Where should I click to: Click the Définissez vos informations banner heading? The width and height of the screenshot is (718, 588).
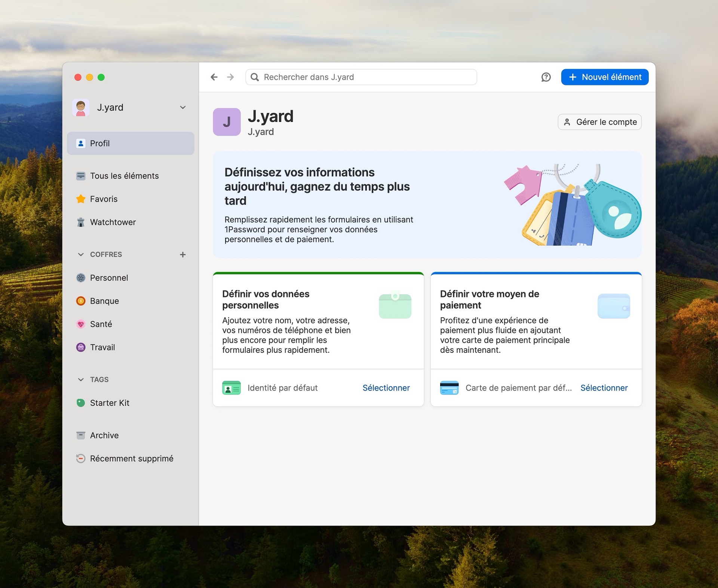click(317, 187)
